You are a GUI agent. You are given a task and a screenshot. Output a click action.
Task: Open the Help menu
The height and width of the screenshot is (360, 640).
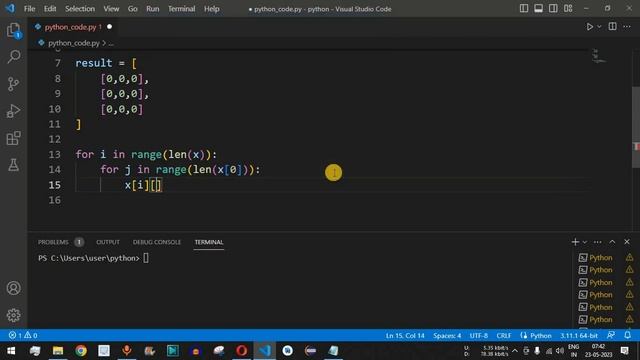211,9
